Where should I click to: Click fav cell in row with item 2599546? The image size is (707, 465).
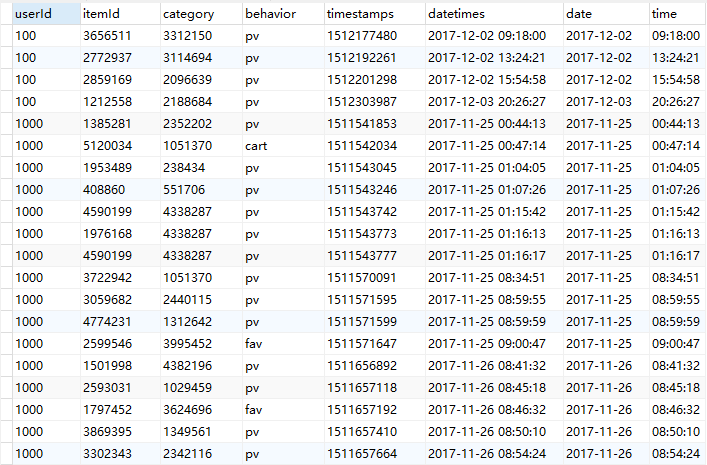(283, 344)
